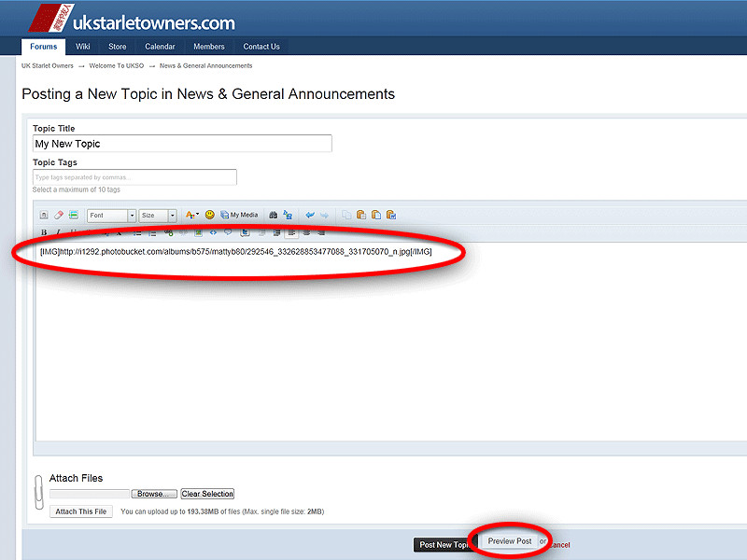This screenshot has height=560, width=747.
Task: Open the text color picker
Action: click(x=192, y=215)
